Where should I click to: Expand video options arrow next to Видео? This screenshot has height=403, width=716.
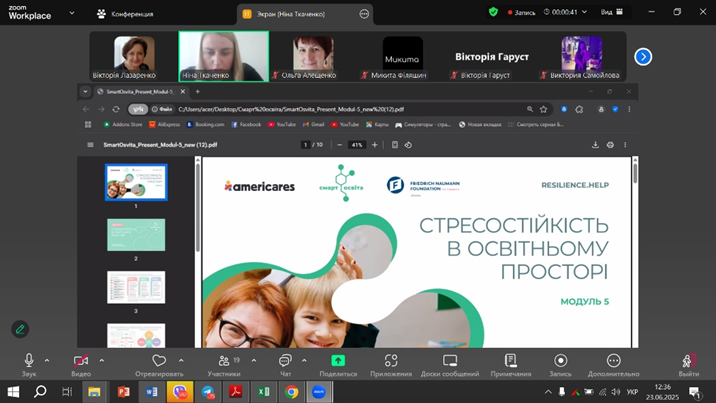point(102,361)
